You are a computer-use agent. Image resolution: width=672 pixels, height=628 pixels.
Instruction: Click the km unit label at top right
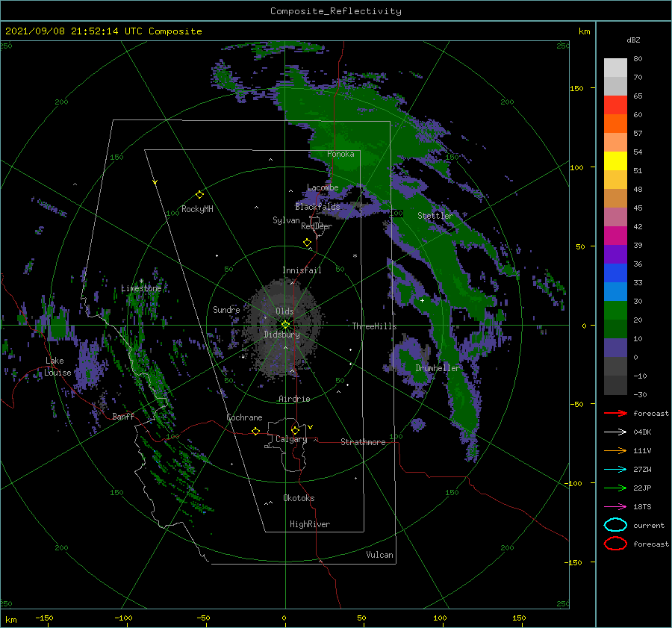584,31
